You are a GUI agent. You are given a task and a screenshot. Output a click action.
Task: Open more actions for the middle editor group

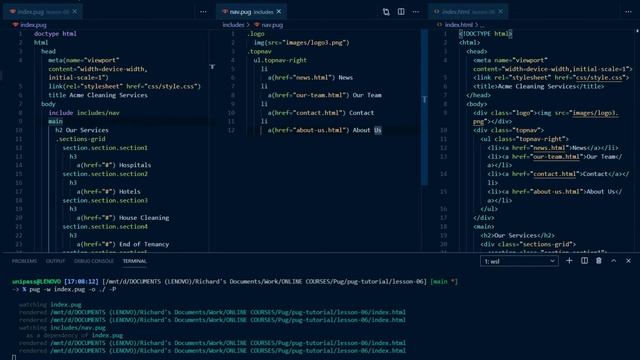416,12
